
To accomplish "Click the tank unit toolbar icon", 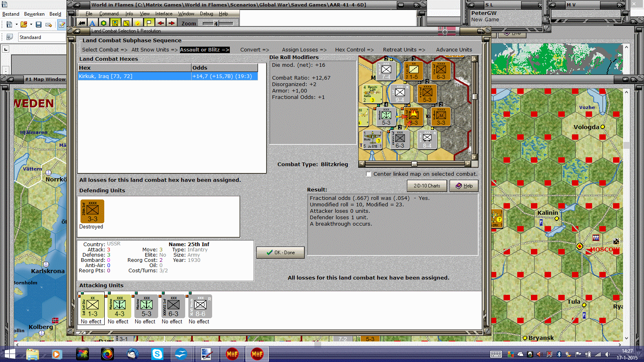I will [82, 23].
